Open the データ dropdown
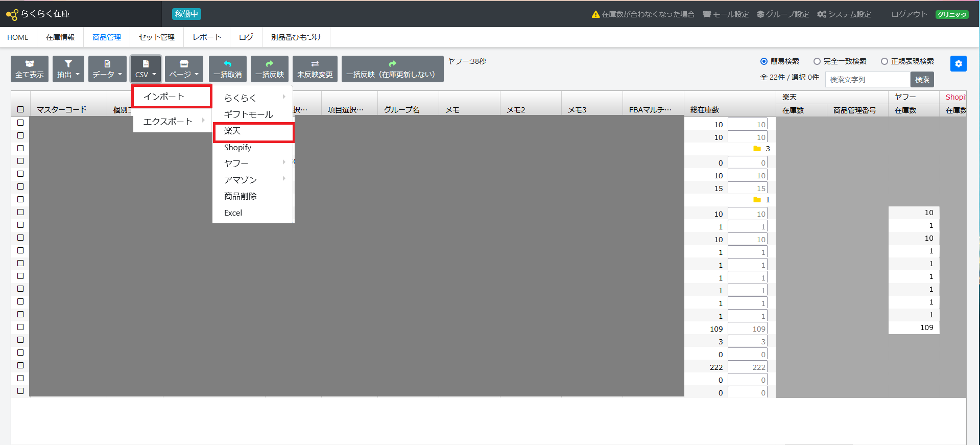 [107, 69]
